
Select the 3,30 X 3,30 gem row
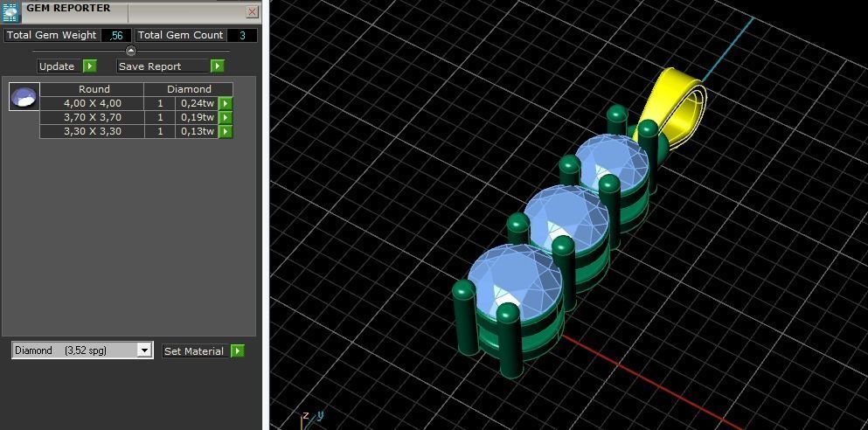click(x=136, y=132)
